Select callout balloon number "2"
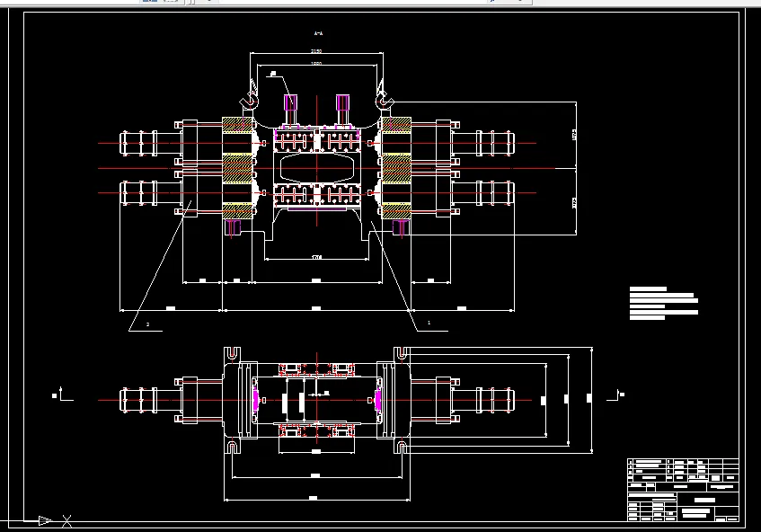The height and width of the screenshot is (532, 761). tap(148, 324)
